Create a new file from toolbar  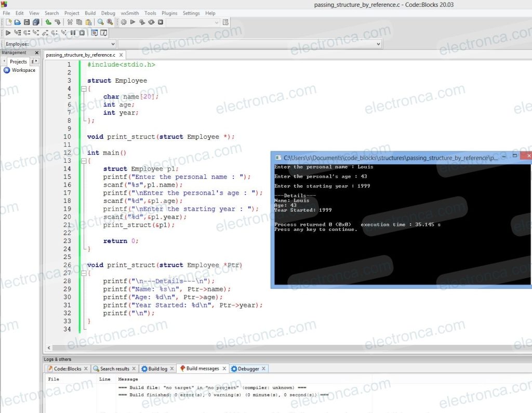click(x=9, y=22)
